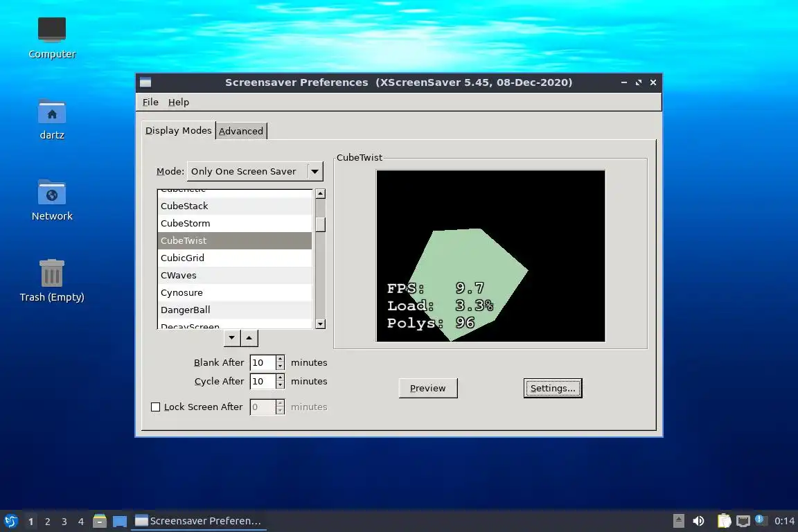Click the screensaver list scrollbar thumb
Image resolution: width=798 pixels, height=532 pixels.
point(320,224)
